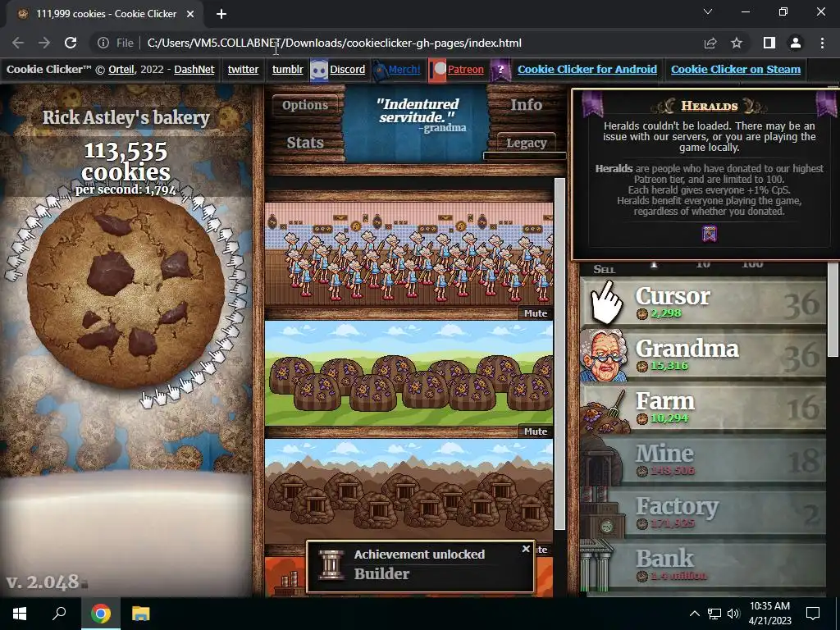The image size is (840, 630).
Task: Click the Discord logo icon
Action: (x=319, y=71)
